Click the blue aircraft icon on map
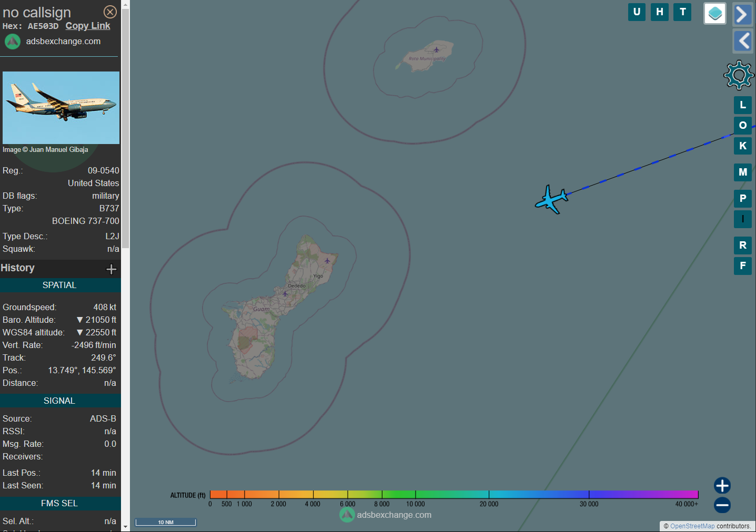 (x=551, y=200)
